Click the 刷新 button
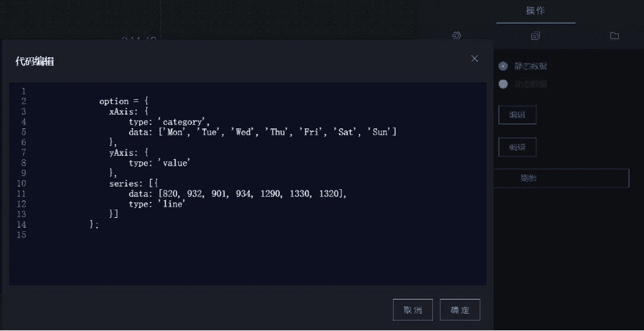The image size is (644, 331). pos(561,178)
